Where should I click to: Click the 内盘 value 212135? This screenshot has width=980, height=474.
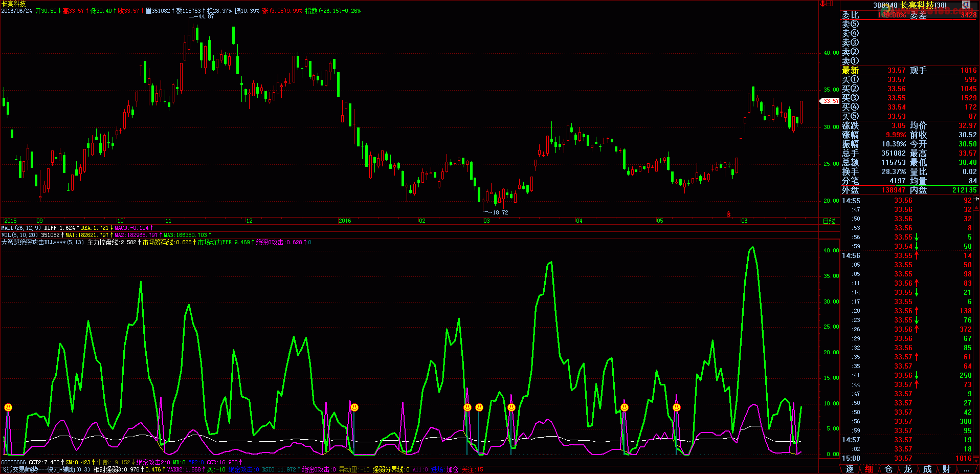click(965, 190)
